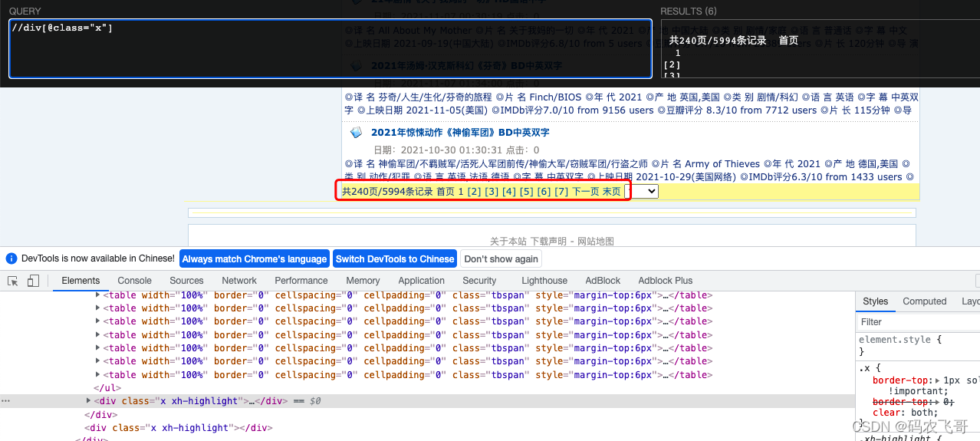Open the three-dots menu on selected DOM row
The image size is (980, 441).
(x=6, y=401)
